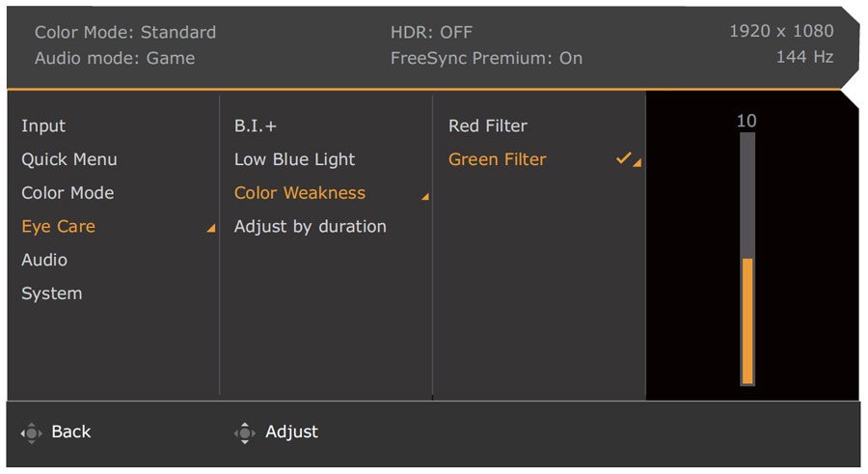Select the B.I.+ option
868x474 pixels.
tap(256, 126)
